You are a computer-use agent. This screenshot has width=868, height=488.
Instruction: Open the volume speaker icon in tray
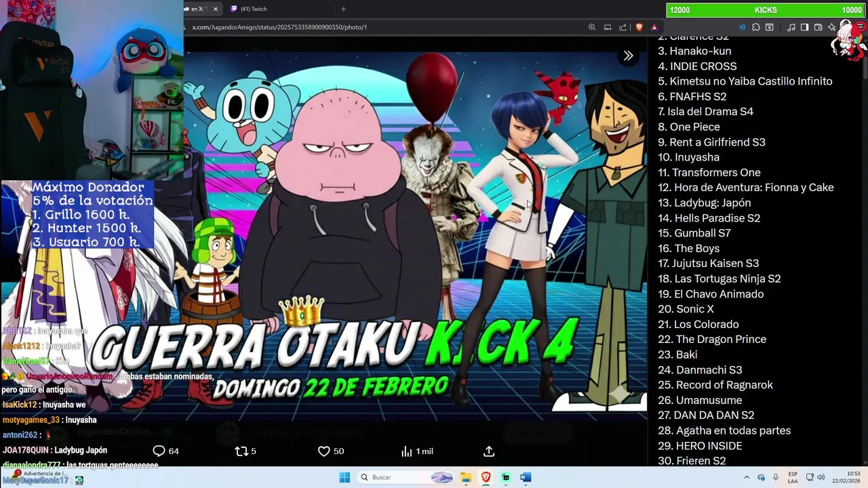click(x=821, y=477)
